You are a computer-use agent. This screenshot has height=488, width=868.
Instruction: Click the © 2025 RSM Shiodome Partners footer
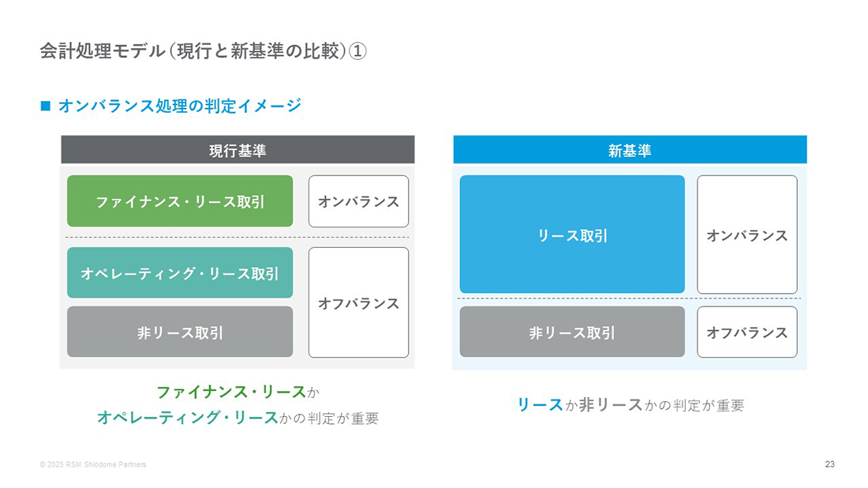93,465
